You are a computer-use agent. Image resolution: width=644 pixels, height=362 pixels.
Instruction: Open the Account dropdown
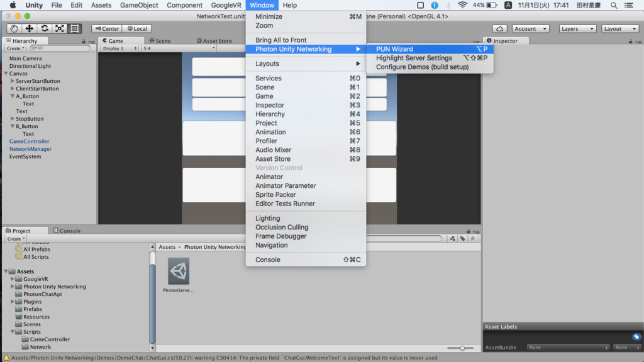530,29
